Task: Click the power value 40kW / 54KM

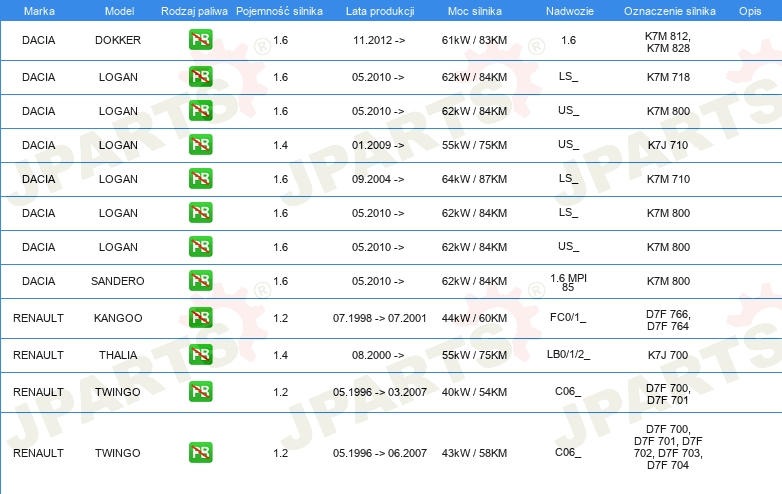Action: (474, 392)
